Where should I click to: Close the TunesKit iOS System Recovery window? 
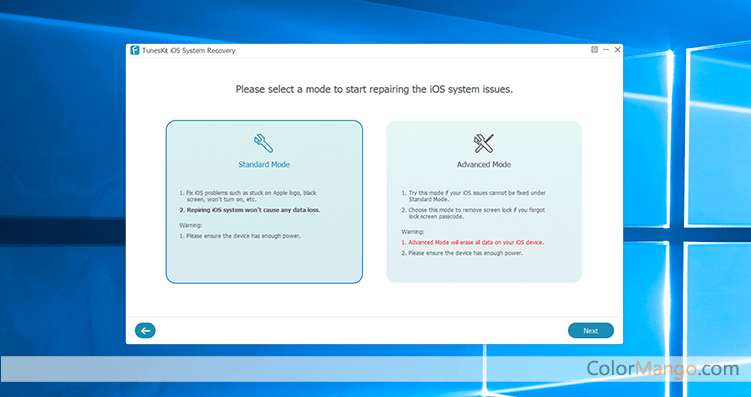(617, 50)
